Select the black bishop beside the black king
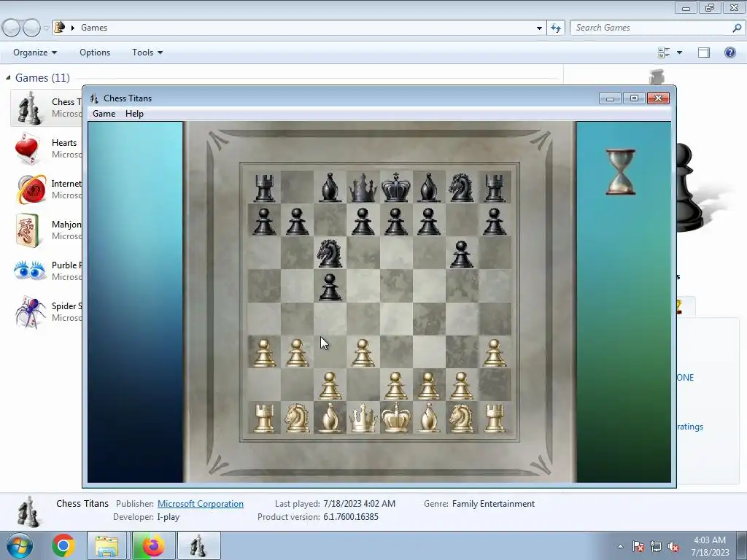 pos(429,187)
